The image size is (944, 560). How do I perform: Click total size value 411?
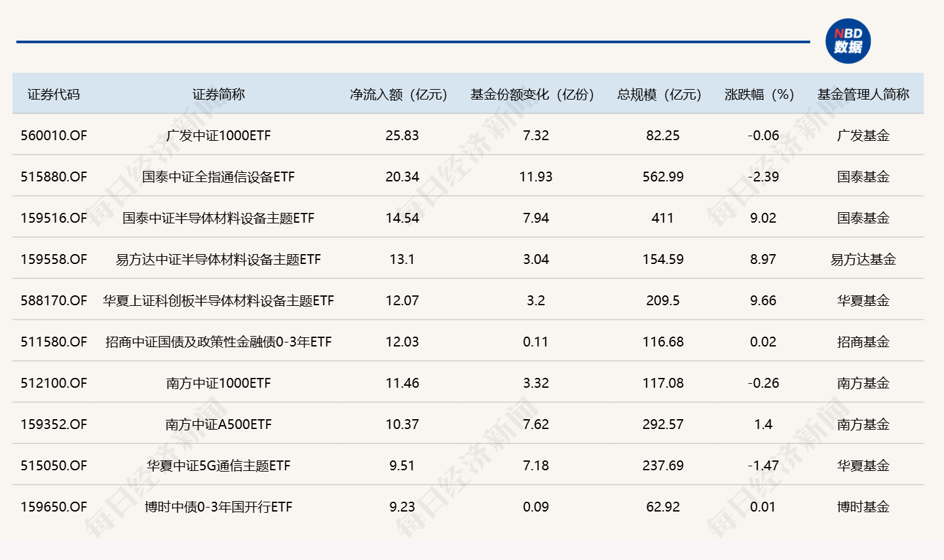pos(663,218)
